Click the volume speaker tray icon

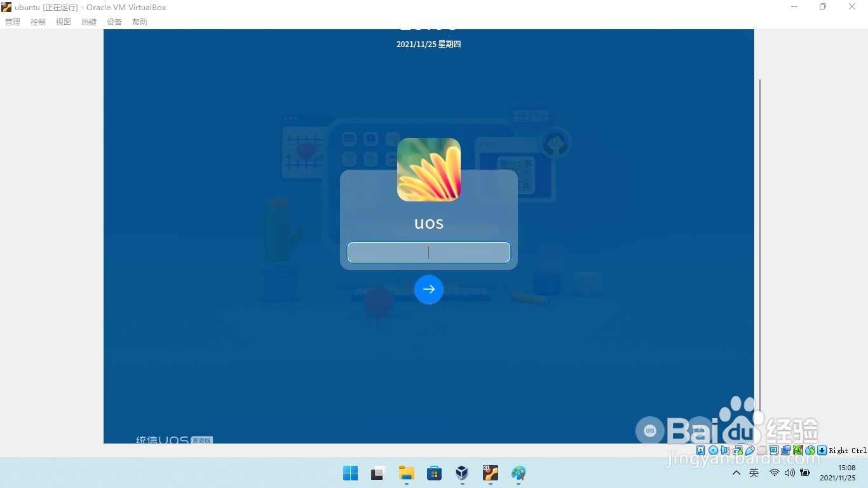(790, 473)
